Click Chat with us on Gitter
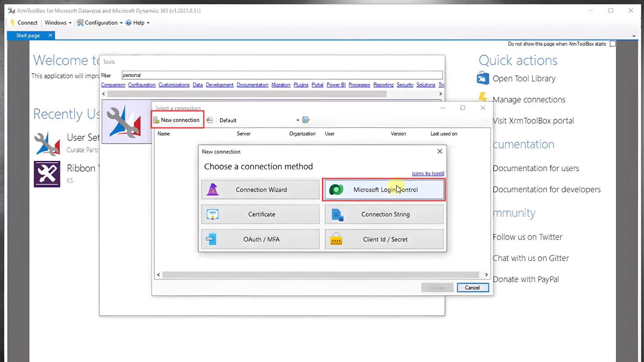This screenshot has height=362, width=644. click(x=531, y=258)
